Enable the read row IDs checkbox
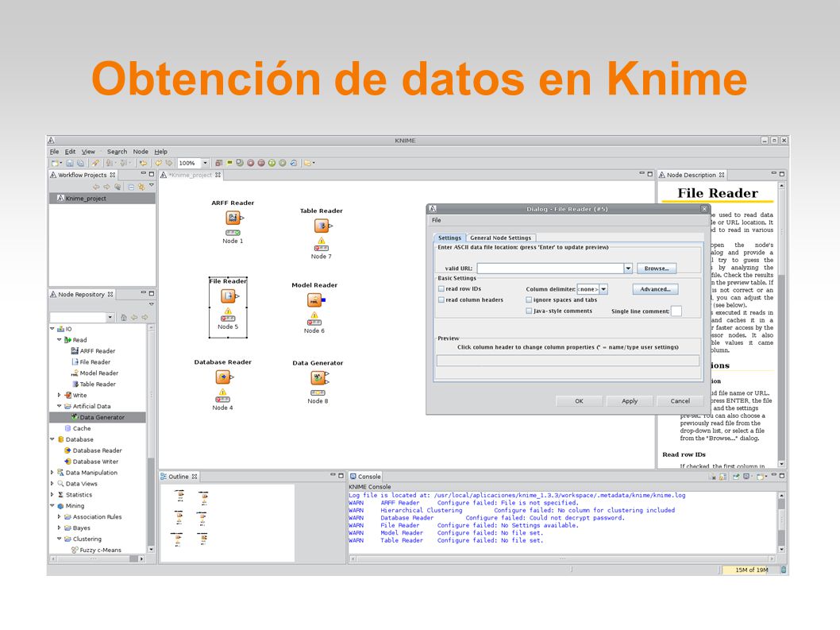This screenshot has width=840, height=630. [441, 288]
